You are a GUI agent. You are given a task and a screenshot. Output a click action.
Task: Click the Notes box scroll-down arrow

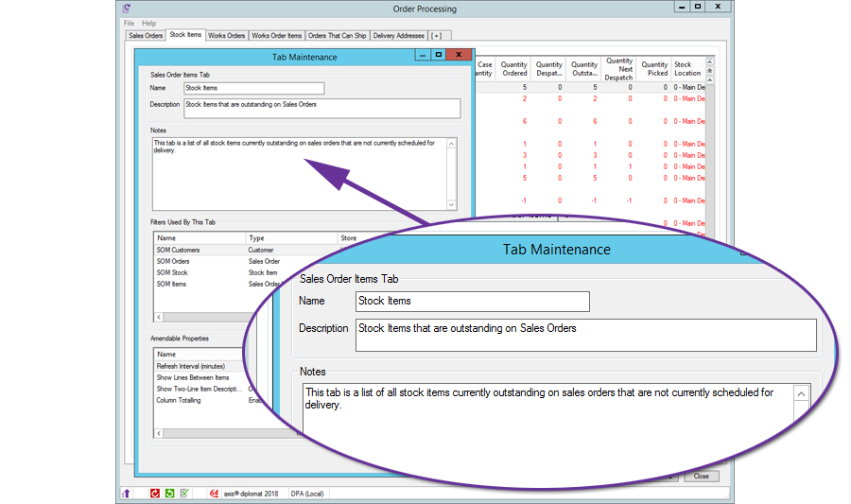click(x=451, y=204)
